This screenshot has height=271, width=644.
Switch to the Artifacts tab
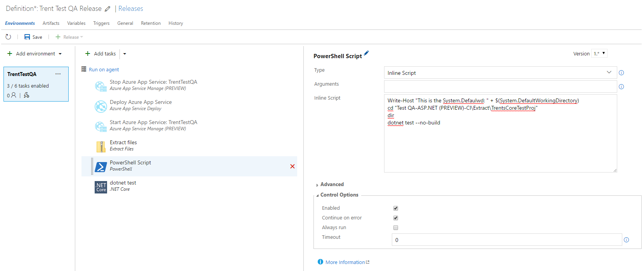[x=51, y=23]
